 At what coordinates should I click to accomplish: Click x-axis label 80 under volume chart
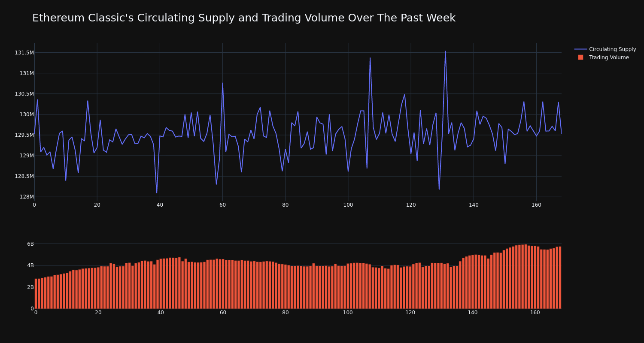pos(286,313)
